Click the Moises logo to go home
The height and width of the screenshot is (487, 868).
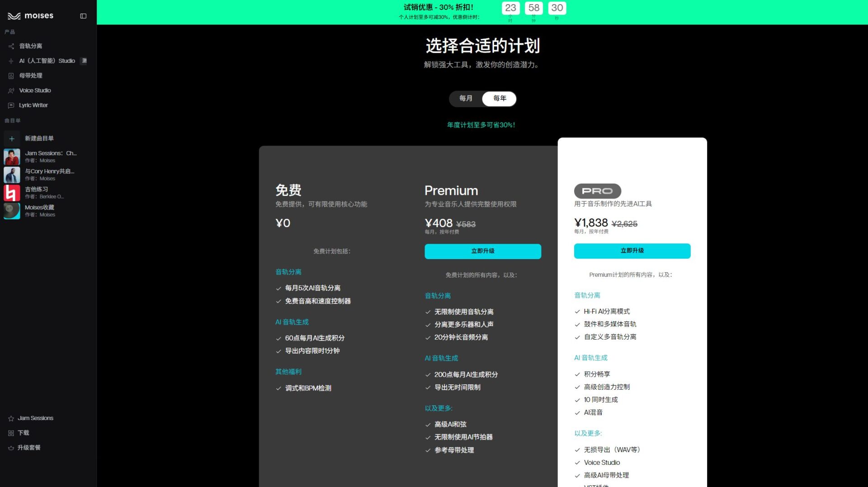pyautogui.click(x=31, y=15)
